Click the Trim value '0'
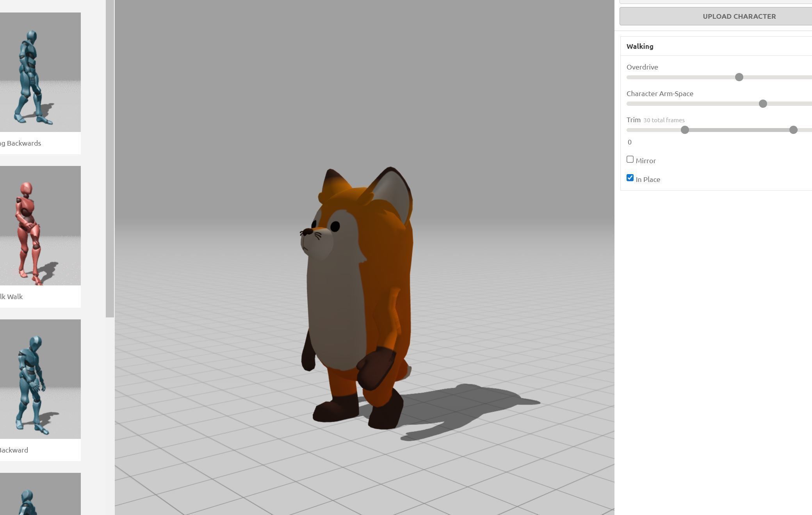The width and height of the screenshot is (812, 515). 630,142
